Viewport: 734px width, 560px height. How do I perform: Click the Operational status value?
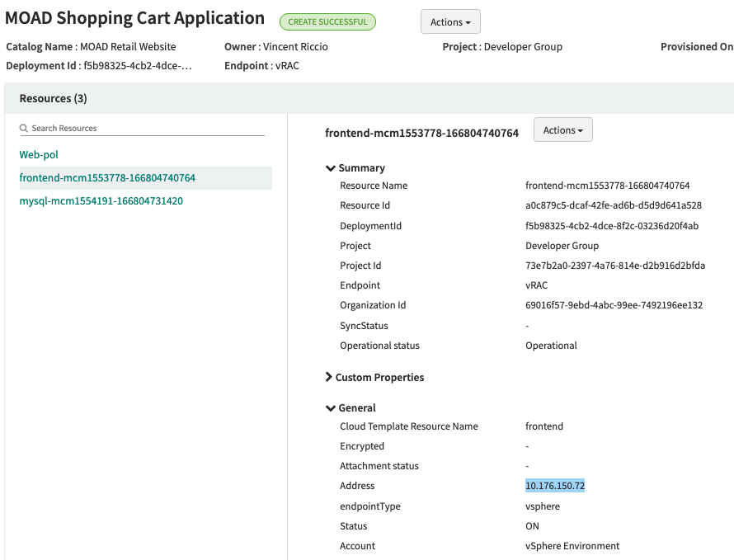click(x=551, y=346)
